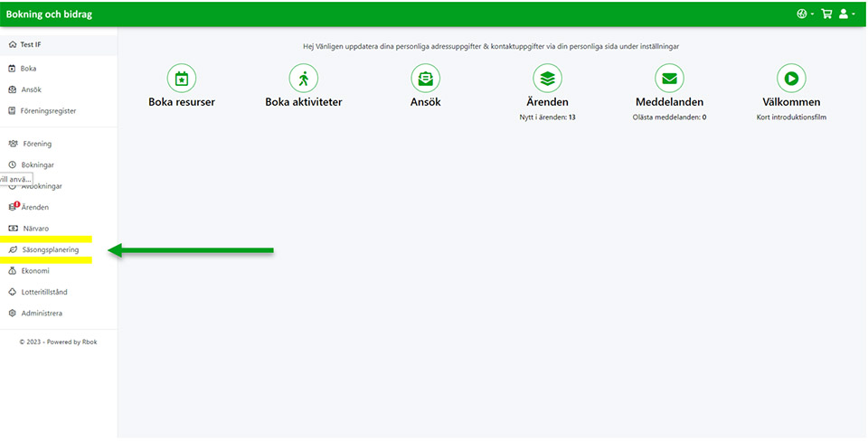Viewport: 868px width, 441px height.
Task: Open the shopping cart icon
Action: point(826,14)
